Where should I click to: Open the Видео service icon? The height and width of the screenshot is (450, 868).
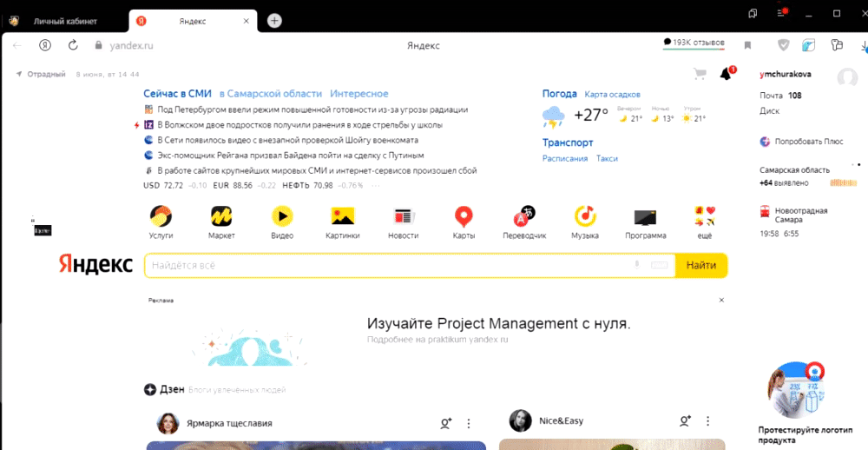pyautogui.click(x=282, y=216)
